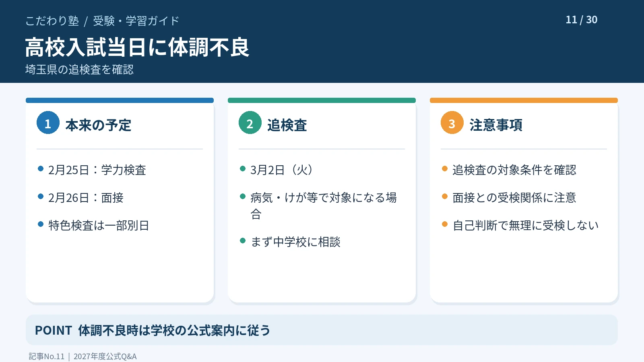
Task: Click the page counter 11 / 30
Action: click(x=582, y=20)
